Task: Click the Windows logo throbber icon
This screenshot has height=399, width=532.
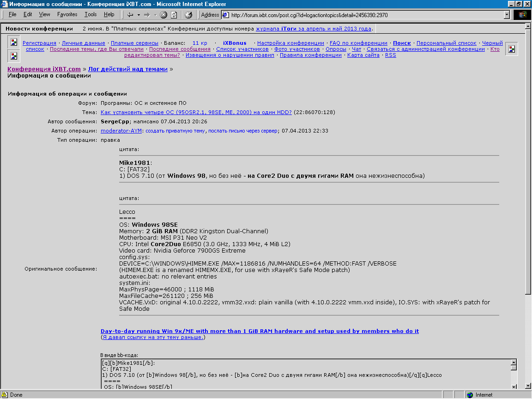Action: (x=522, y=15)
